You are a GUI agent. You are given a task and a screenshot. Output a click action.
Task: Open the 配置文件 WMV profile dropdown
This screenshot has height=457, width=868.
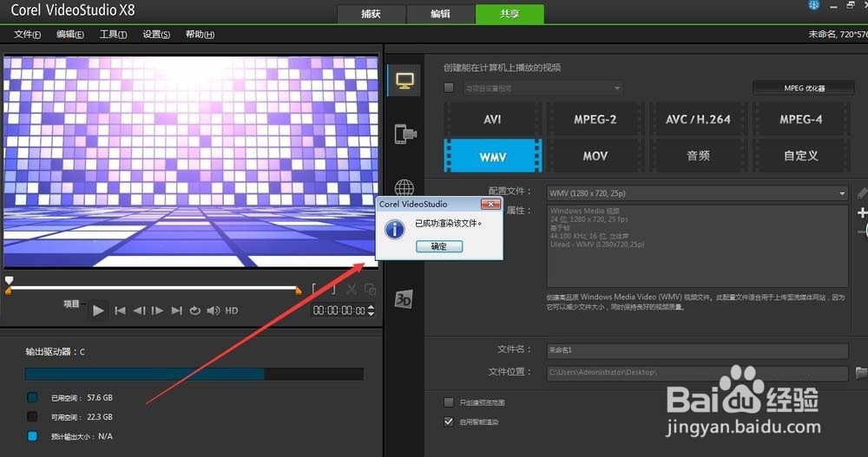tap(698, 193)
